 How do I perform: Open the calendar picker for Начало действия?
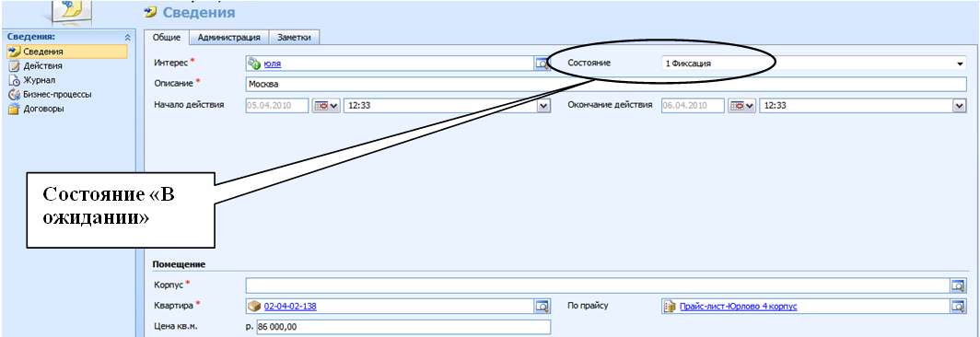point(326,106)
